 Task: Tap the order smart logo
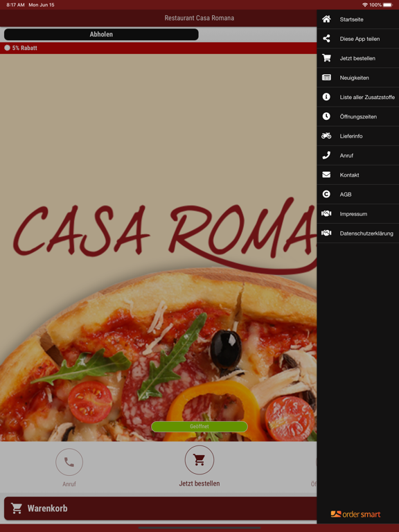355,515
